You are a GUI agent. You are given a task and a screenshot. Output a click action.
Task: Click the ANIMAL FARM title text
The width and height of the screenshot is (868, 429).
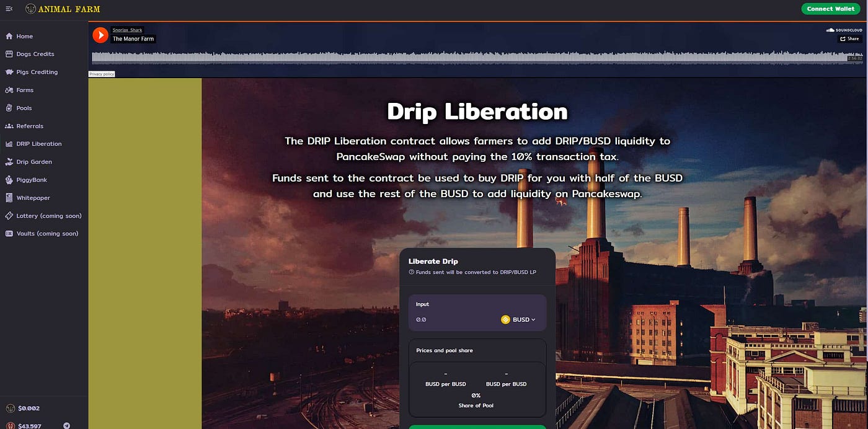click(x=69, y=9)
